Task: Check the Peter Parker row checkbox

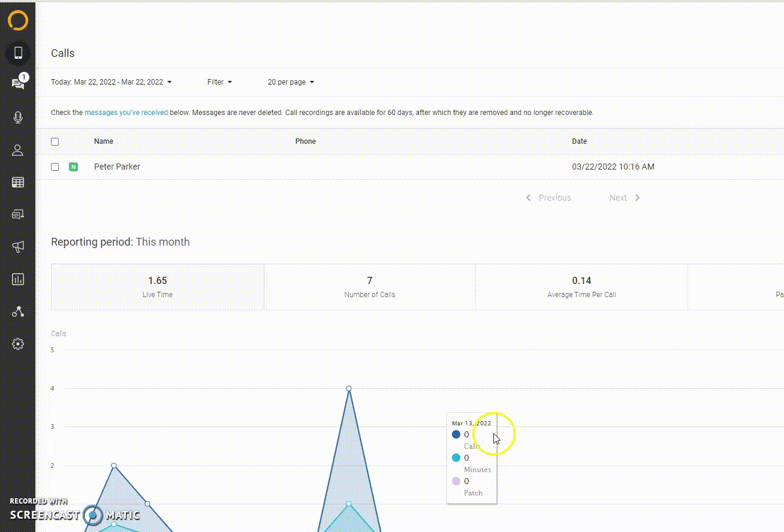Action: (x=55, y=167)
